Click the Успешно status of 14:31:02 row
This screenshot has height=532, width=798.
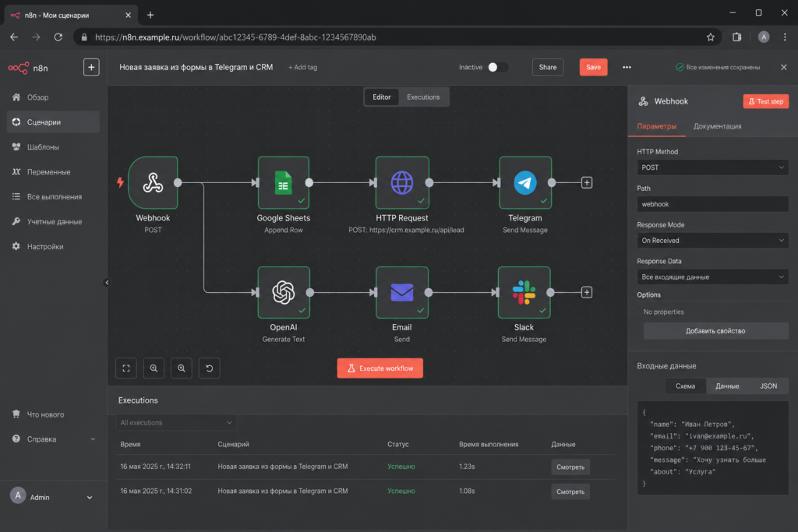pyautogui.click(x=401, y=491)
